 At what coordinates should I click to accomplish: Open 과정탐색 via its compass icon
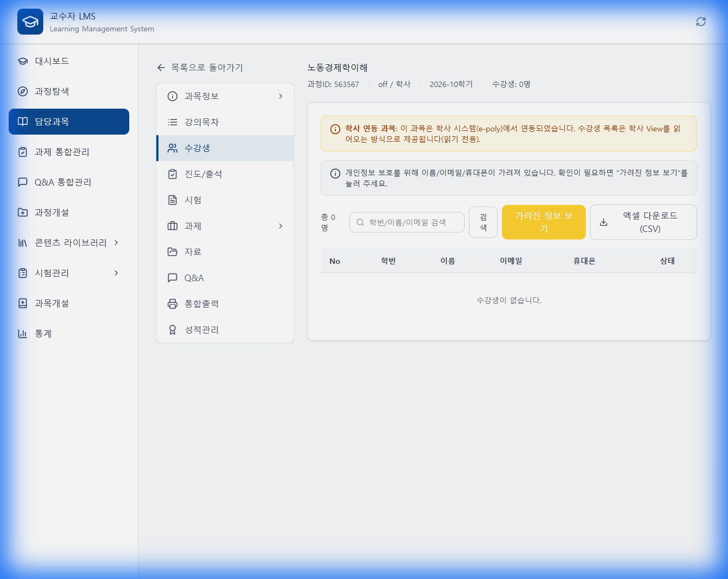22,91
